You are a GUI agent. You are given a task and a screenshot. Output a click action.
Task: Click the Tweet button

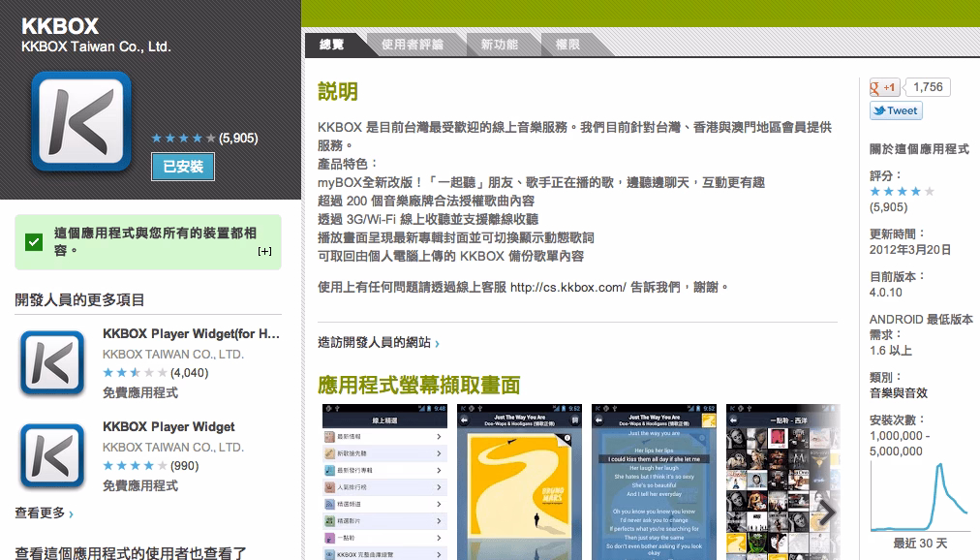896,110
